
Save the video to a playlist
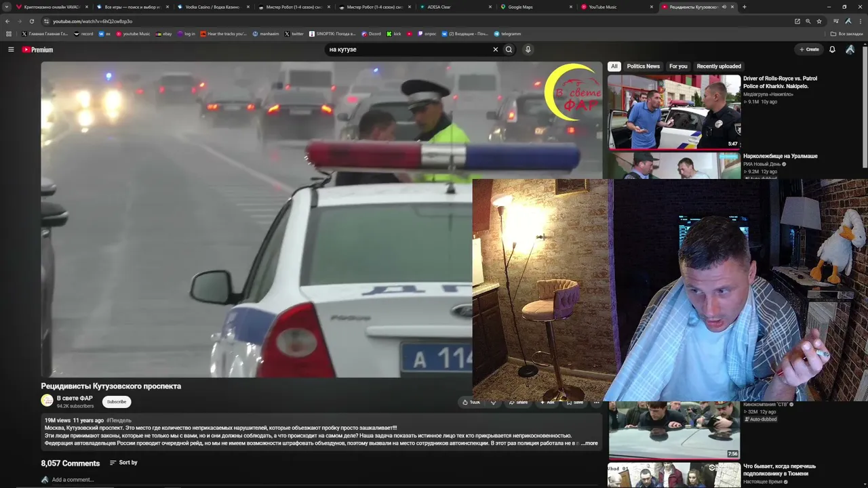(x=575, y=402)
